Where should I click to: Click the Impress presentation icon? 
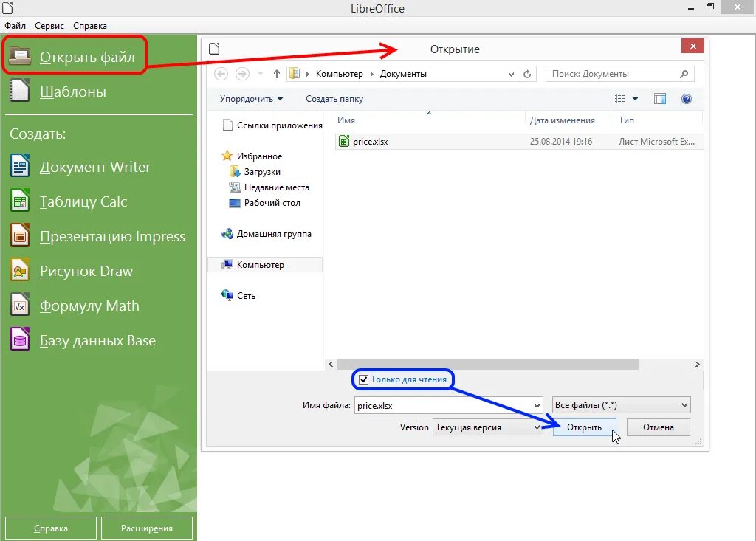[x=20, y=235]
